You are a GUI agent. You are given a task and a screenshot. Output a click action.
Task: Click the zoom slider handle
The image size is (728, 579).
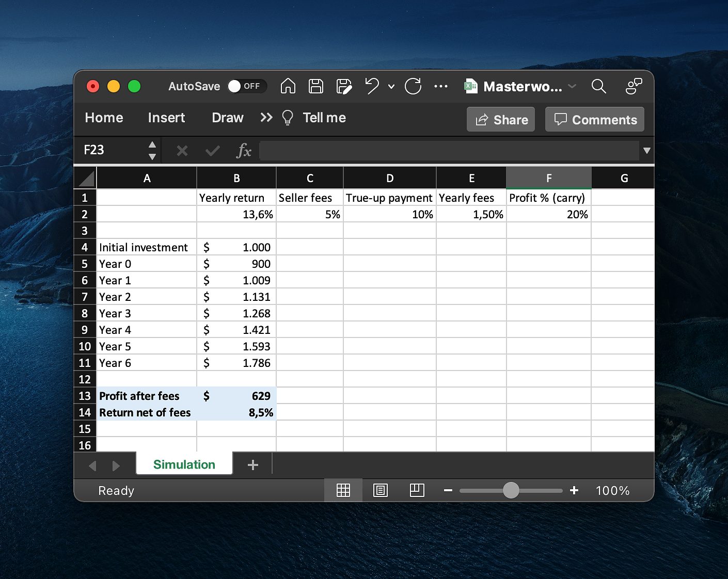coord(511,490)
